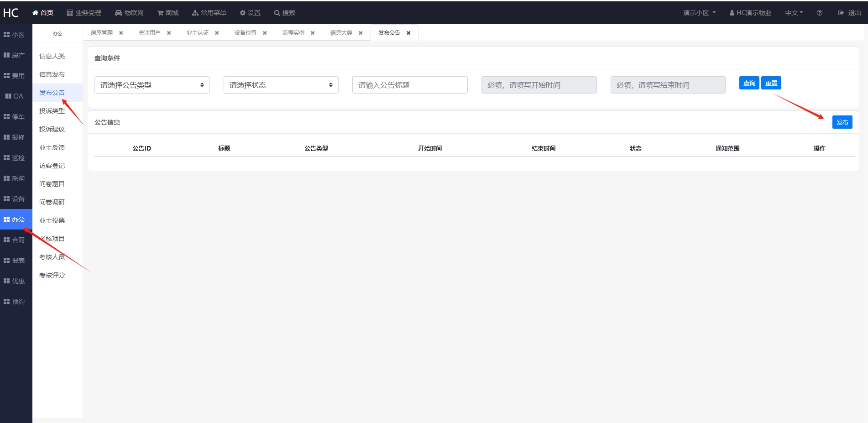The height and width of the screenshot is (423, 868).
Task: Switch to 设备位置 tab
Action: click(246, 33)
